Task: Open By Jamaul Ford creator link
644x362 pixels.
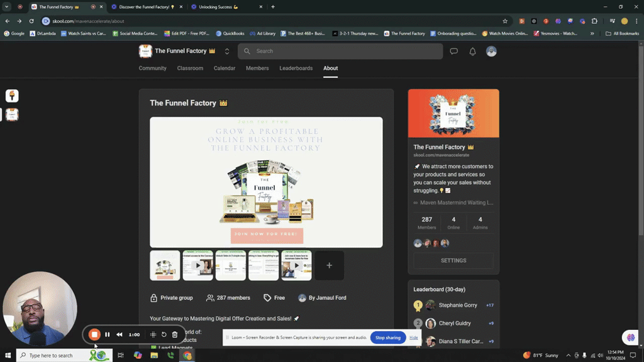Action: pos(322,298)
